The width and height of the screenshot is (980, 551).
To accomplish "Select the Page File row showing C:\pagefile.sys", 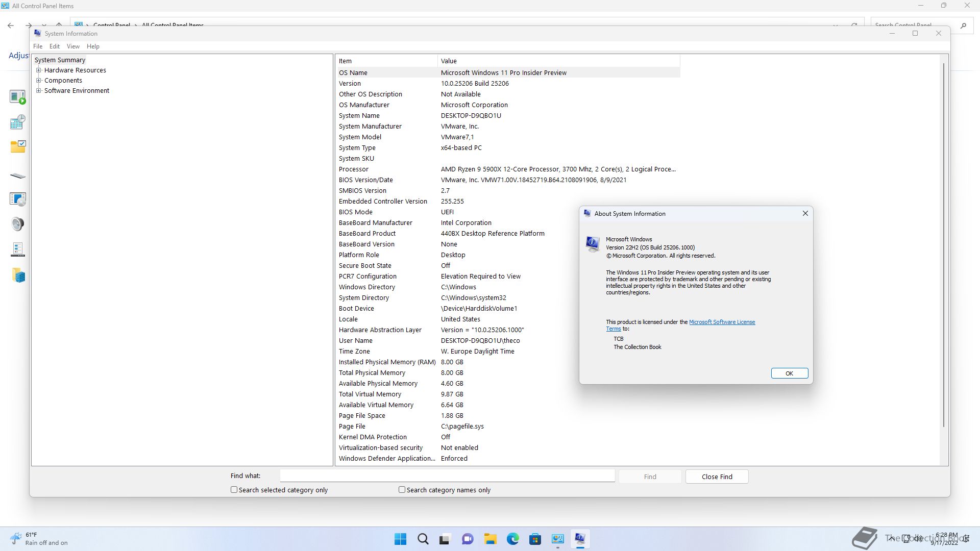I will [508, 427].
